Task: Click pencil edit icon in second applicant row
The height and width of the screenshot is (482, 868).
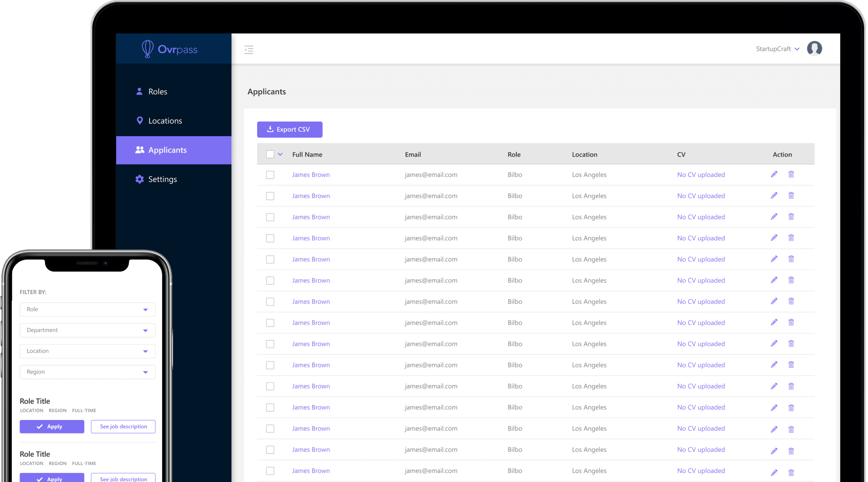Action: [x=774, y=196]
